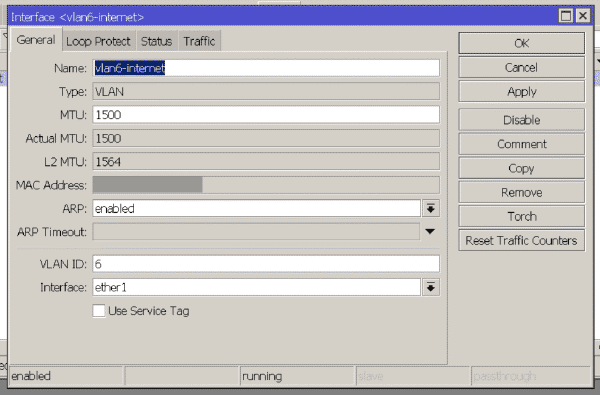The height and width of the screenshot is (395, 600).
Task: Copy this VLAN interface
Action: [x=522, y=168]
